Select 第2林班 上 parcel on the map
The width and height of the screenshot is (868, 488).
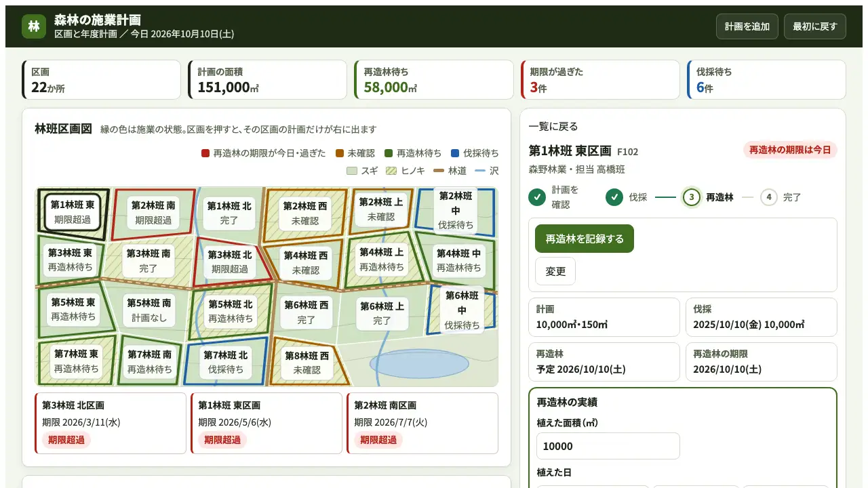point(381,209)
